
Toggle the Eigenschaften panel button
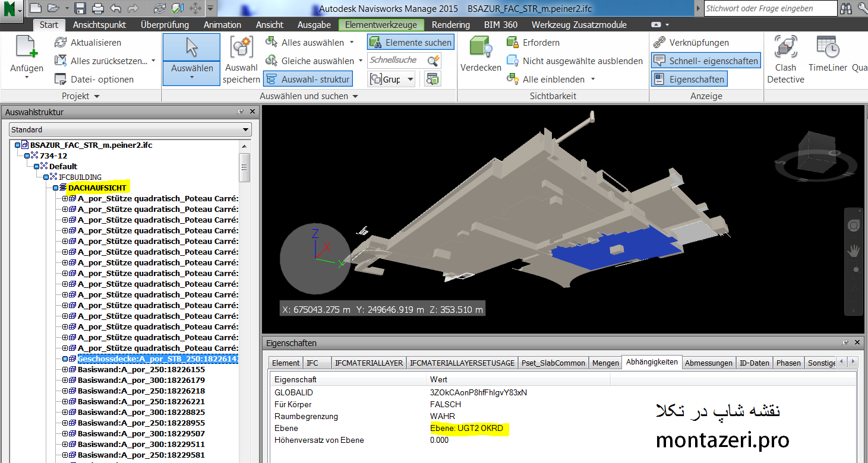point(689,79)
